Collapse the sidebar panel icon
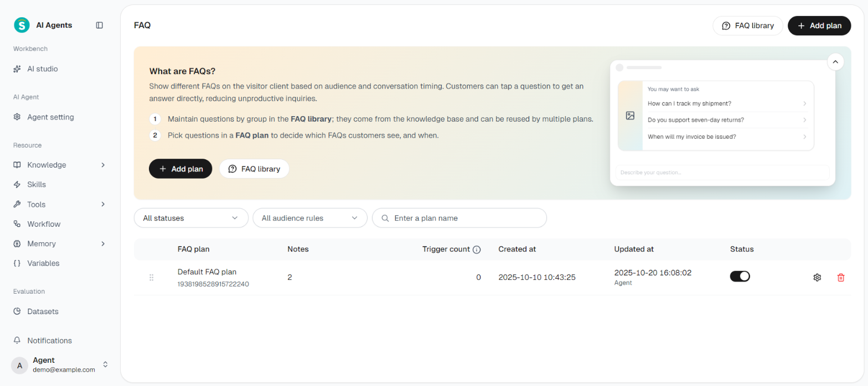The width and height of the screenshot is (868, 386). click(x=100, y=25)
